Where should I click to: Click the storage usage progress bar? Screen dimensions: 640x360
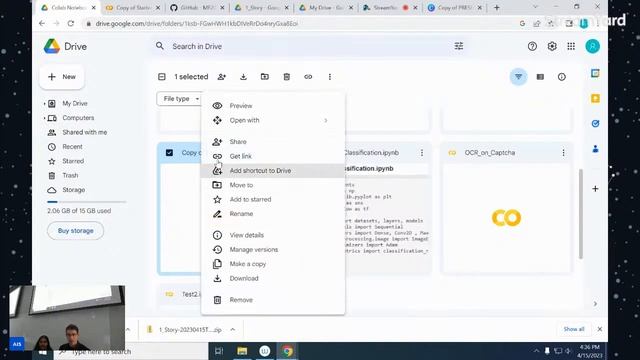(x=87, y=202)
